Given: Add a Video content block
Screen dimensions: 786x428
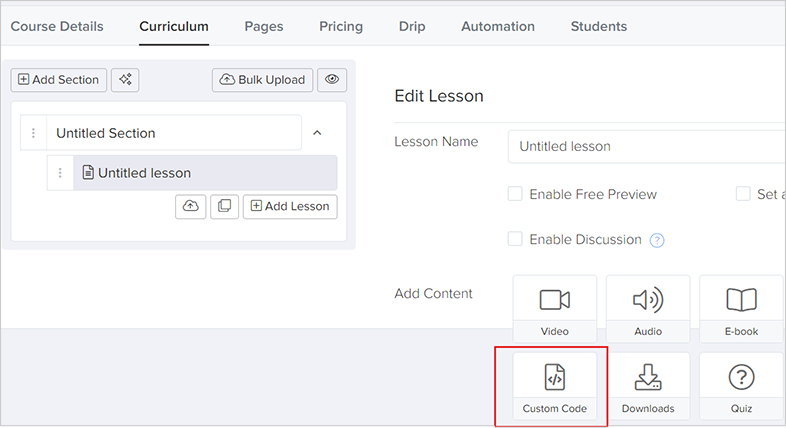Looking at the screenshot, I should tap(554, 309).
